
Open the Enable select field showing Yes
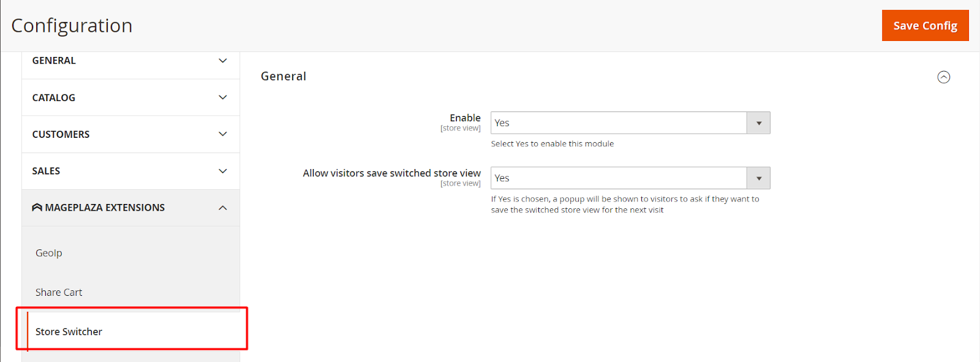tap(619, 123)
